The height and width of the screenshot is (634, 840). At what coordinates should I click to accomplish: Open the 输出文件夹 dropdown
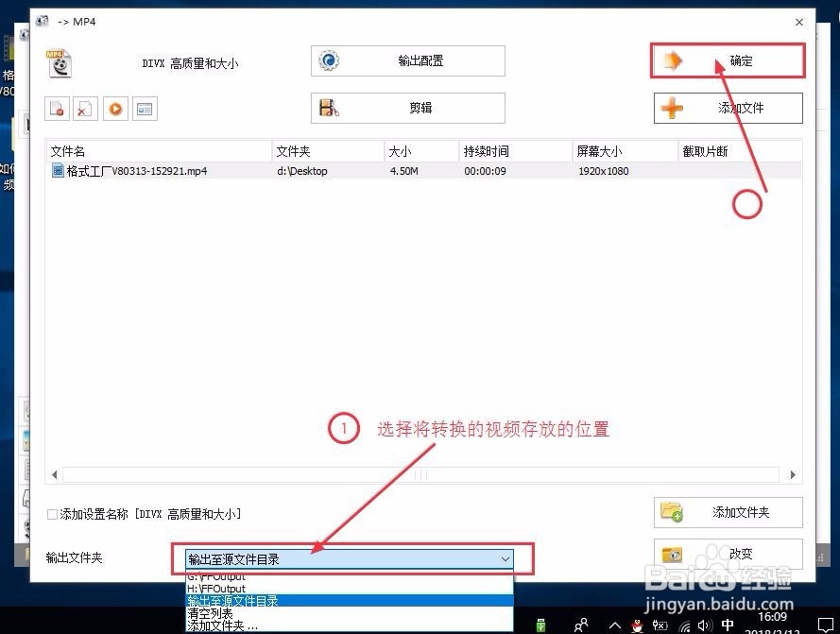(504, 558)
